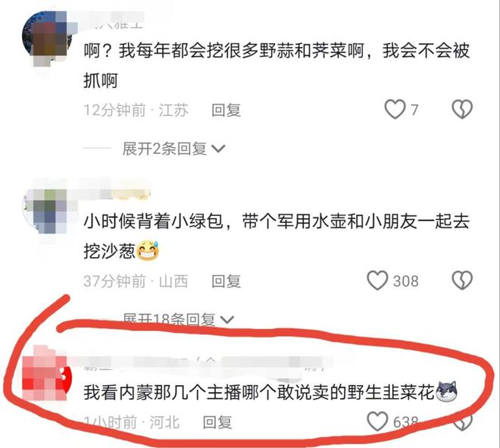Screen dimensions: 500x448
Task: Dislike the Shanxi comment via broken heart
Action: pyautogui.click(x=462, y=280)
